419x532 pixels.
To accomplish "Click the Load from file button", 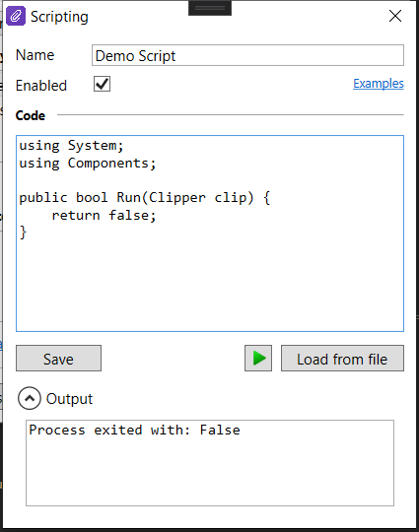I will click(342, 359).
